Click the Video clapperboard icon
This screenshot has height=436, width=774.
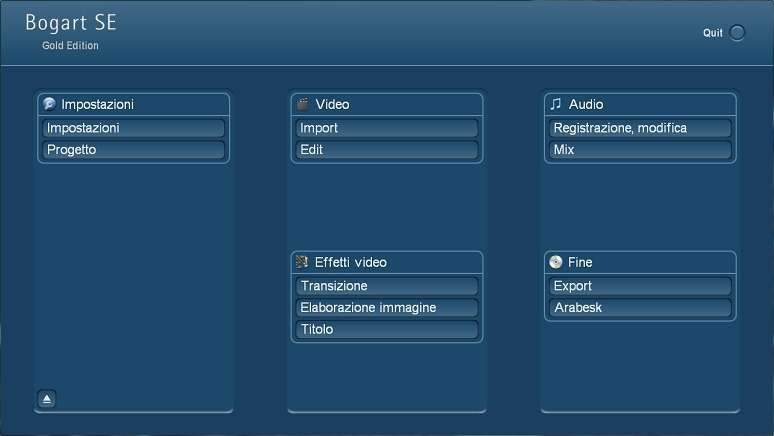click(x=303, y=104)
